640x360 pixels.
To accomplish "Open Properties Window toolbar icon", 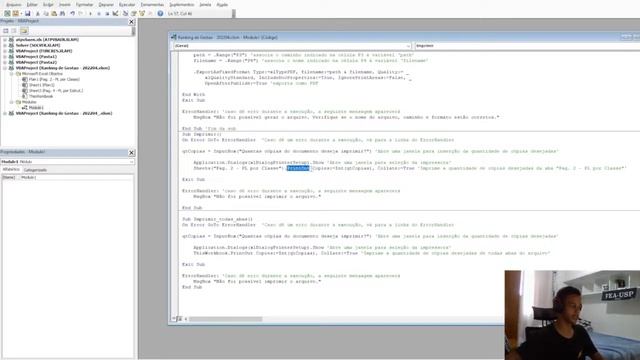I will pos(133,13).
